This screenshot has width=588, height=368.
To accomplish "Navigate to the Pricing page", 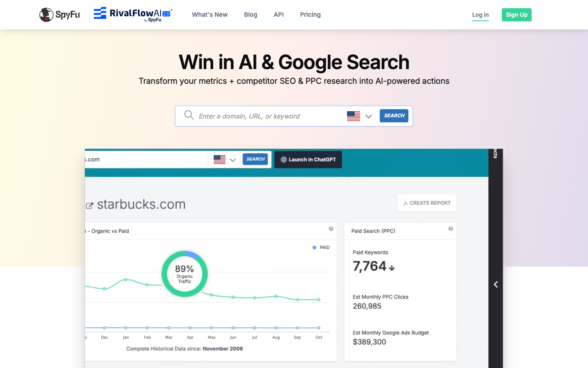I will point(310,15).
